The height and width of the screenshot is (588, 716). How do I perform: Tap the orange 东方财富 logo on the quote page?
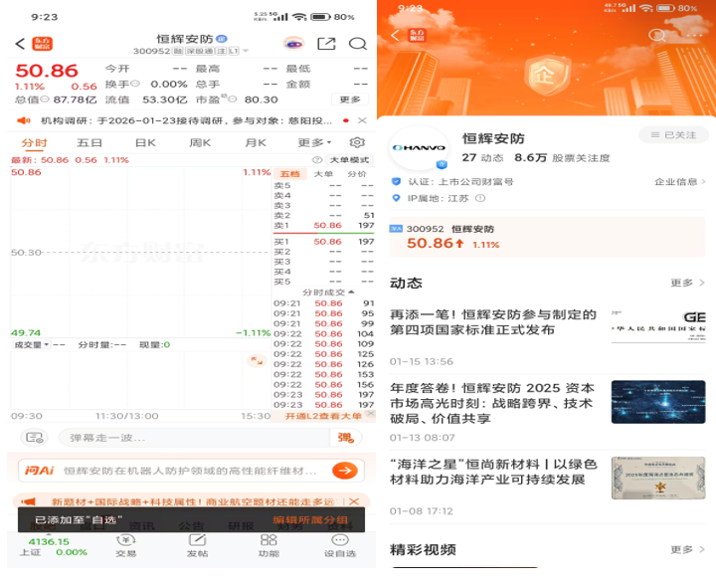(42, 44)
